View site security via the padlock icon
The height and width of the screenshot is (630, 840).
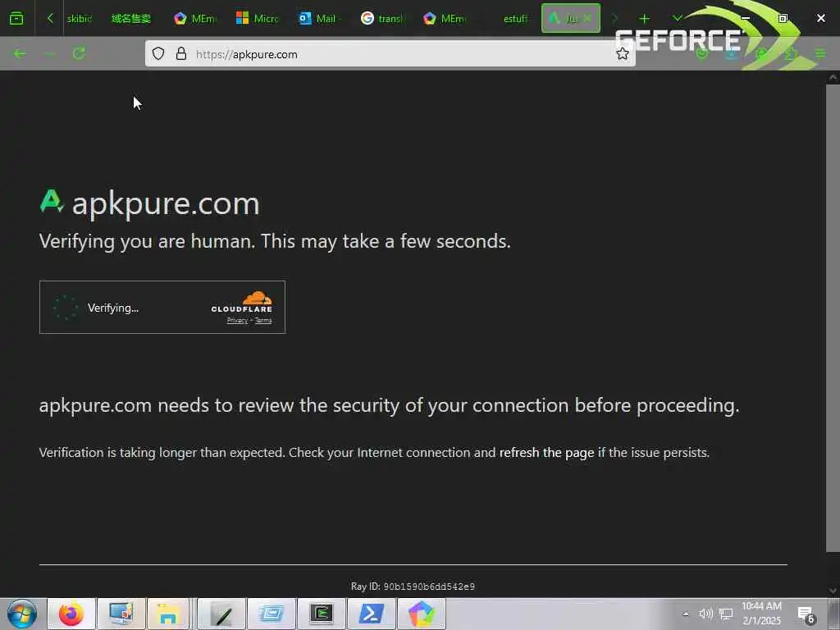coord(181,53)
